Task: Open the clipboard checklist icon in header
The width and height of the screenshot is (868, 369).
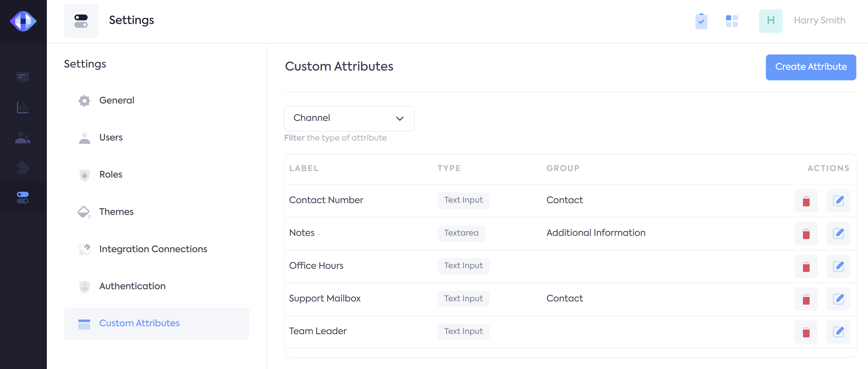Action: [x=701, y=21]
